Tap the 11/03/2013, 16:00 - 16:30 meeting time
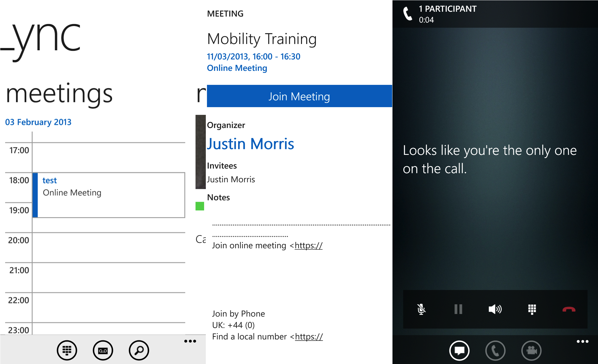 point(254,57)
